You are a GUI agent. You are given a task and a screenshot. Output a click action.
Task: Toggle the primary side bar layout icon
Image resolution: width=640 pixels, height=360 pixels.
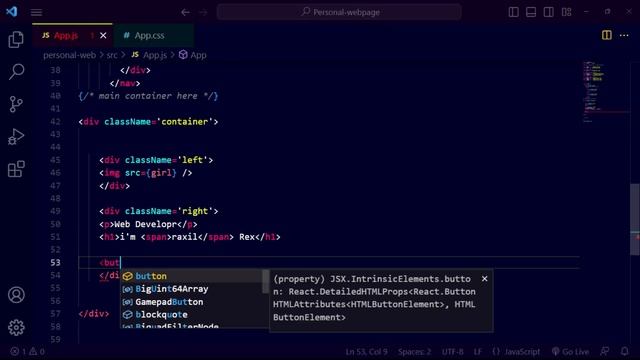pos(513,12)
